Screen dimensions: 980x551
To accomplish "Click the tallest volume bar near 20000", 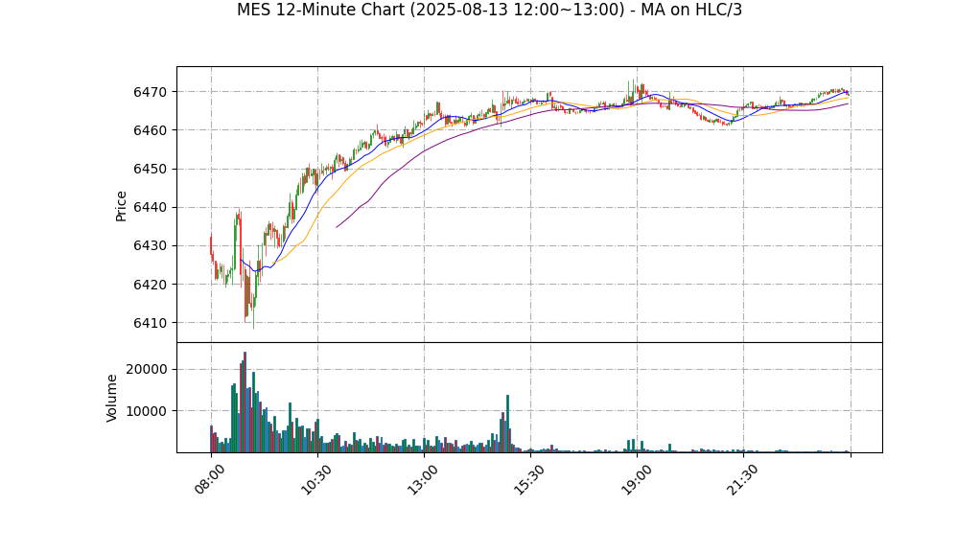I will coord(245,402).
